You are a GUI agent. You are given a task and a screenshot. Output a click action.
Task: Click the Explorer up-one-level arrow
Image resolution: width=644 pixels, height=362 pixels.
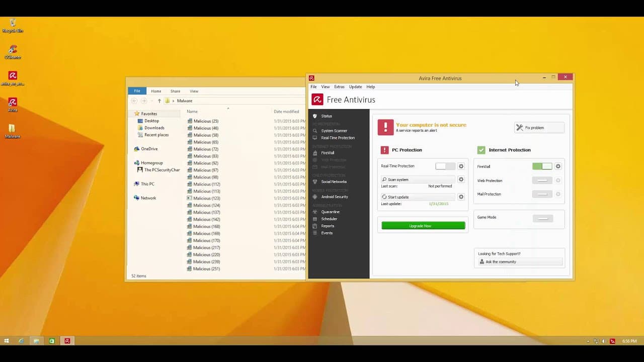159,101
